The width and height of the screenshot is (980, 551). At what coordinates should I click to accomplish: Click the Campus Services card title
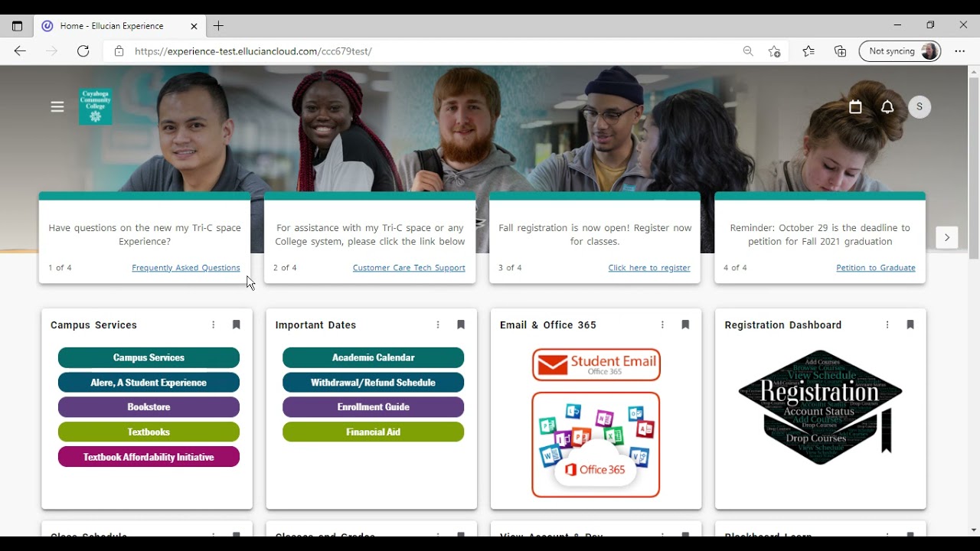93,325
